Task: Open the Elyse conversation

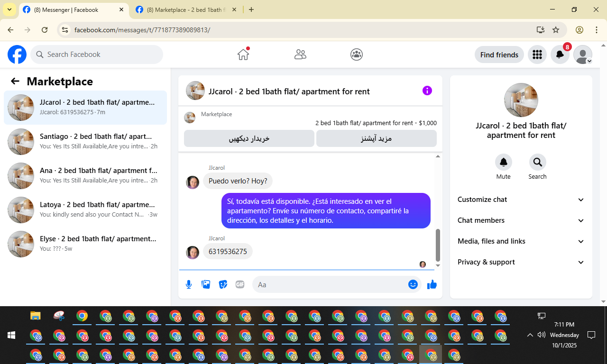Action: (85, 244)
